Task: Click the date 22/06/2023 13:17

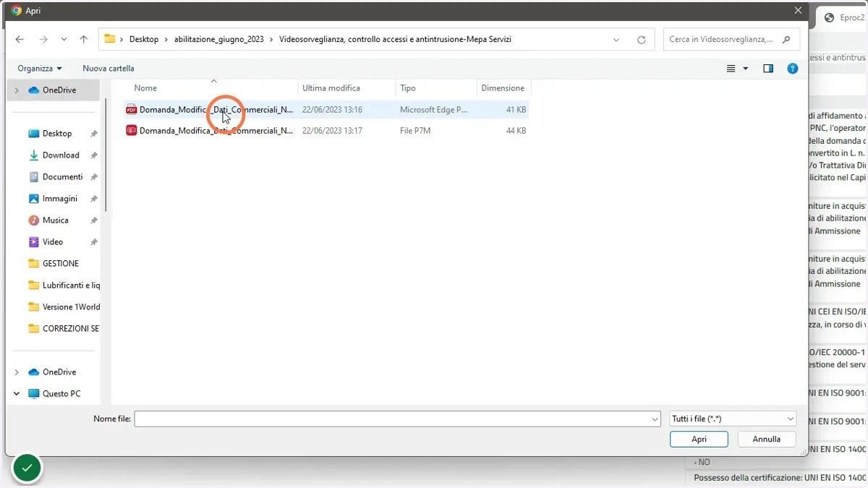Action: pos(332,131)
